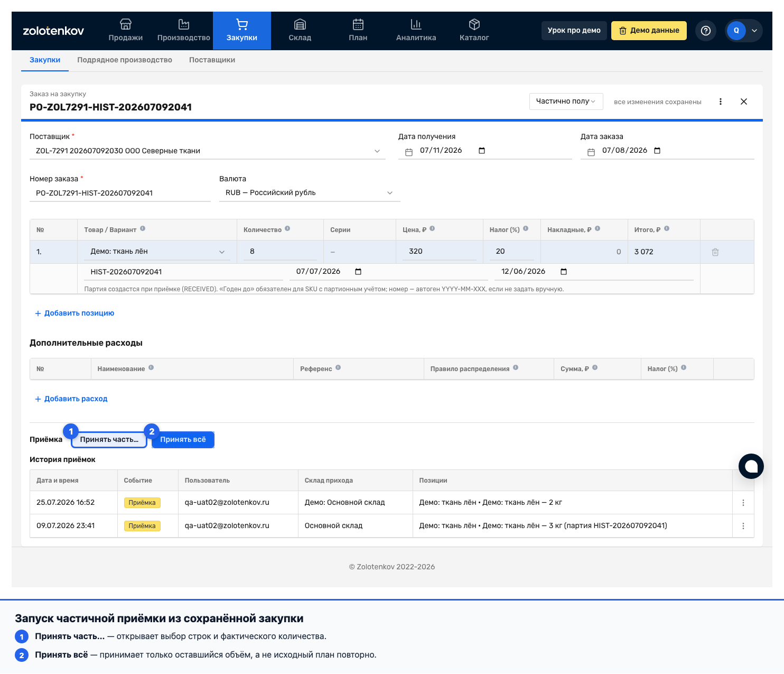The width and height of the screenshot is (784, 674).
Task: Open the chat support bubble
Action: point(751,466)
